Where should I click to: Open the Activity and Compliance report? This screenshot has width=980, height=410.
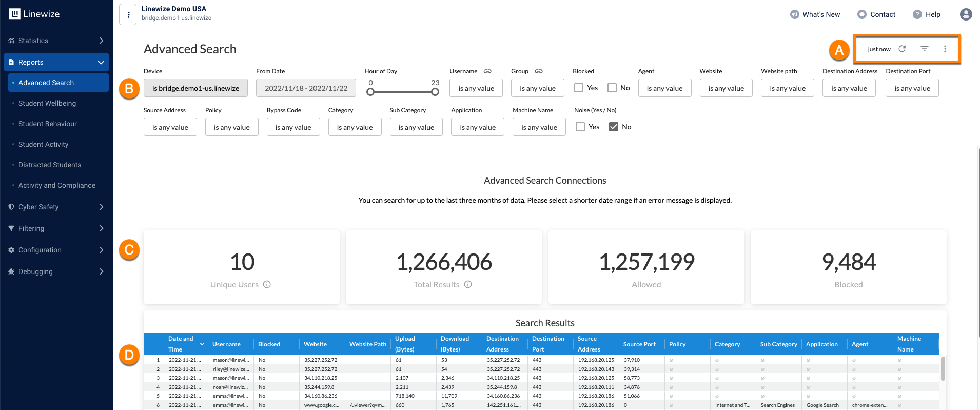[57, 185]
